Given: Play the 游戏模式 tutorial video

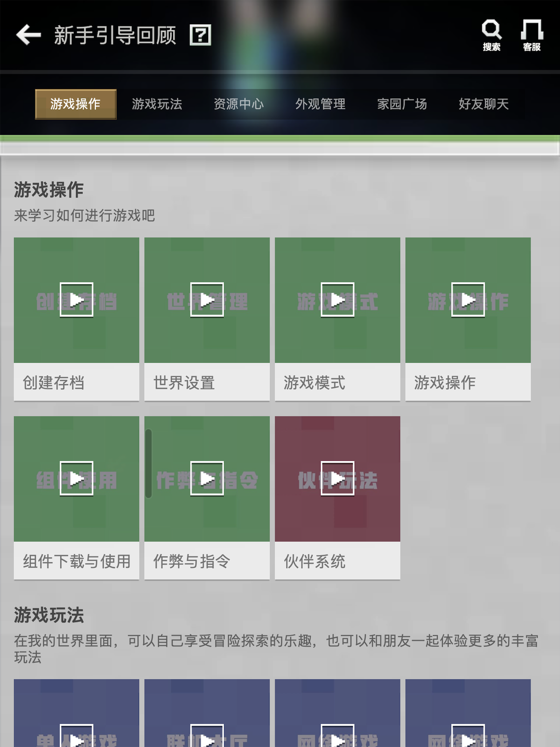Looking at the screenshot, I should tap(337, 300).
